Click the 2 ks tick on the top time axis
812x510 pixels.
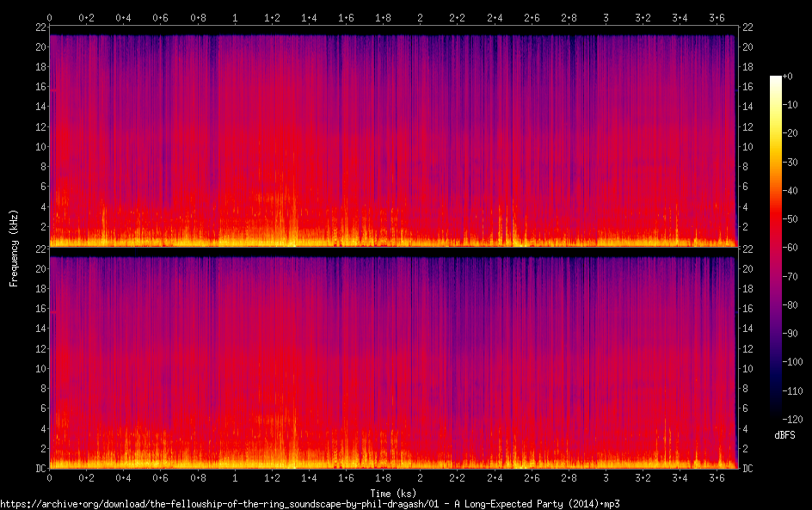(420, 17)
